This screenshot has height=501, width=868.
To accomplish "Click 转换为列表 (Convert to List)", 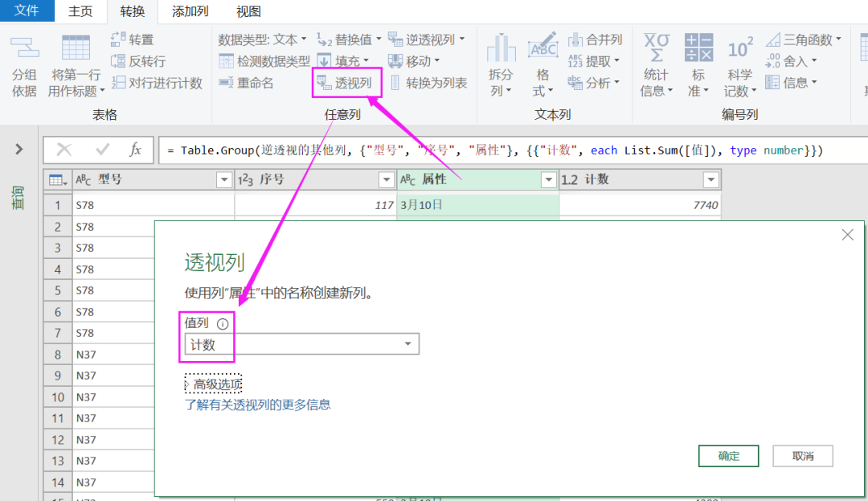I will 428,83.
